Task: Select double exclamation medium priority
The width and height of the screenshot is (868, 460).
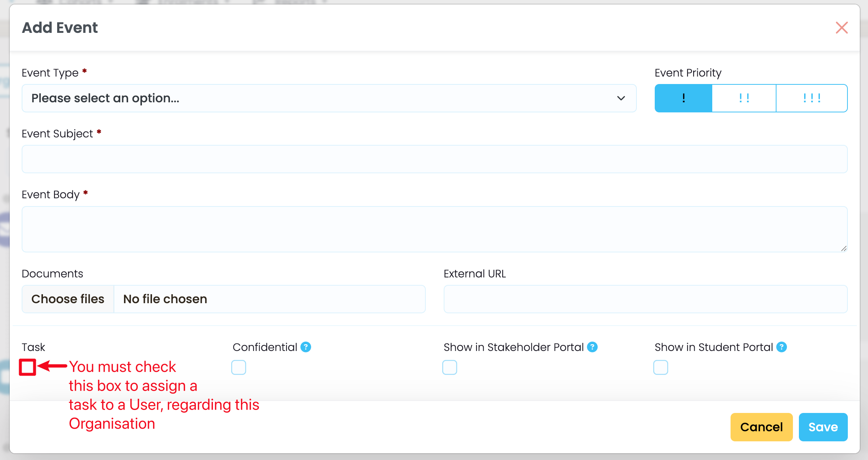Action: point(744,98)
